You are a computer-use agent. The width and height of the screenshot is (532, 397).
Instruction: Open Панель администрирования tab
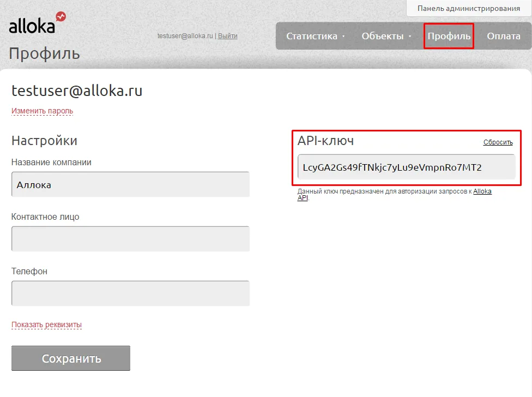pyautogui.click(x=469, y=9)
